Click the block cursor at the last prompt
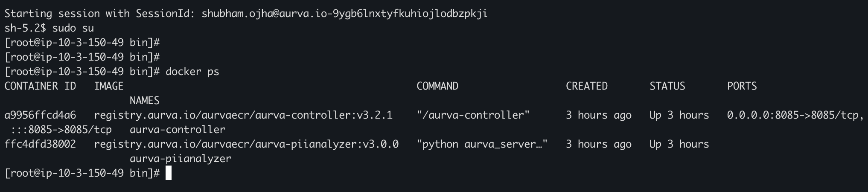The height and width of the screenshot is (192, 868). 168,173
